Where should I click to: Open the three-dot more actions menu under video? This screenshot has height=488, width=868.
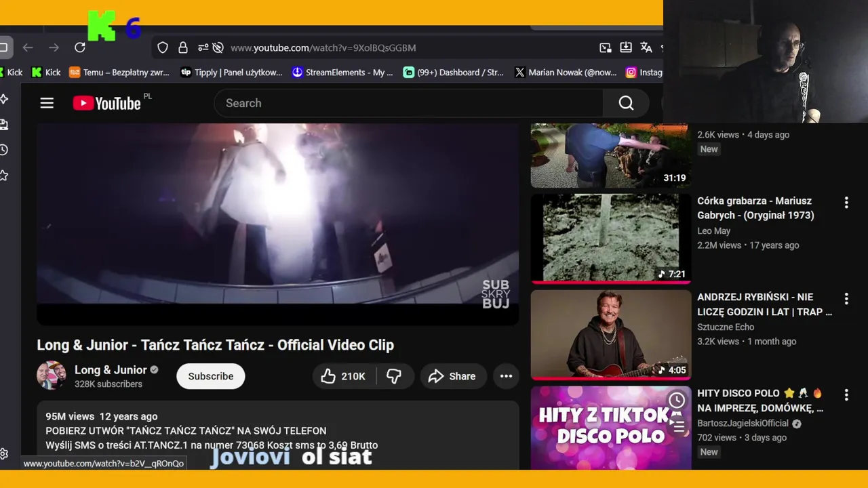point(507,376)
